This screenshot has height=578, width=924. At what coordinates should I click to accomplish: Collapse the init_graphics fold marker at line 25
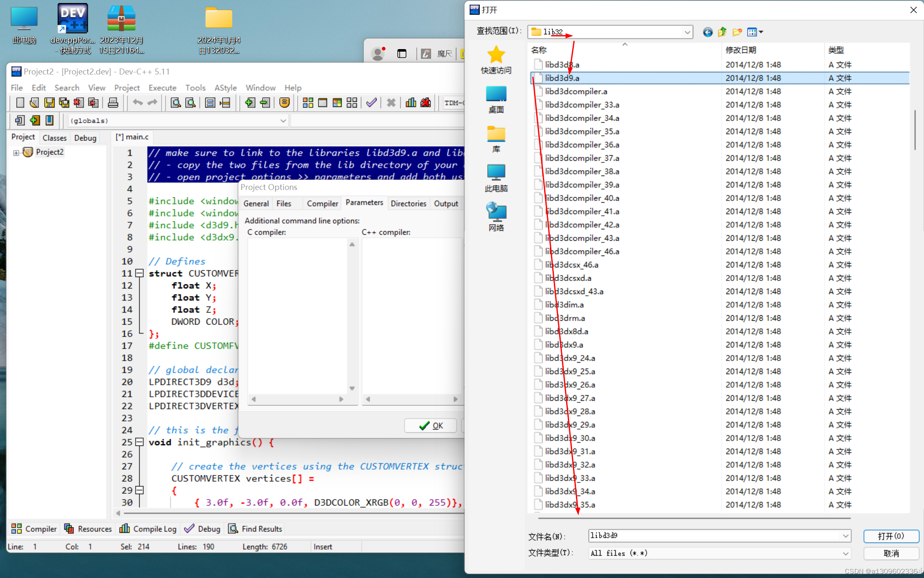click(139, 442)
